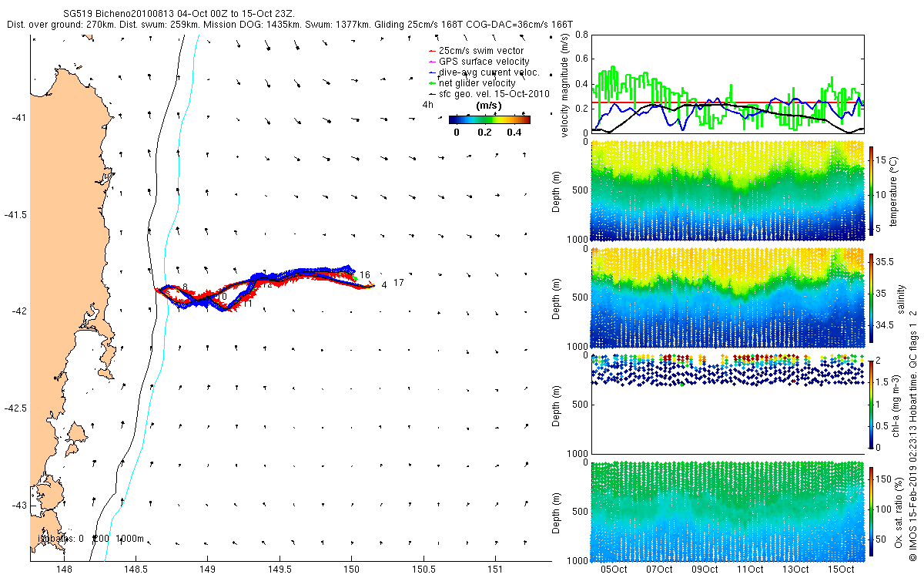
Task: Click the velocity magnitude line plot
Action: coord(728,84)
